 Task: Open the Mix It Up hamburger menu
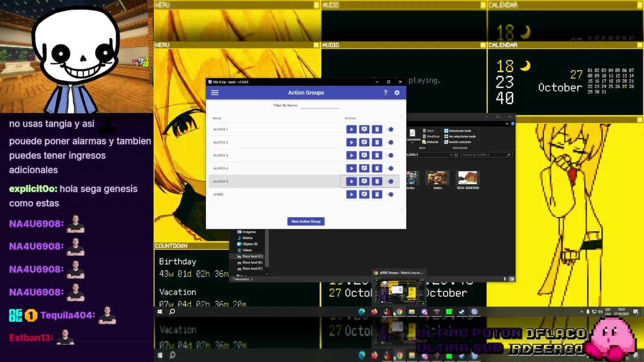point(215,93)
